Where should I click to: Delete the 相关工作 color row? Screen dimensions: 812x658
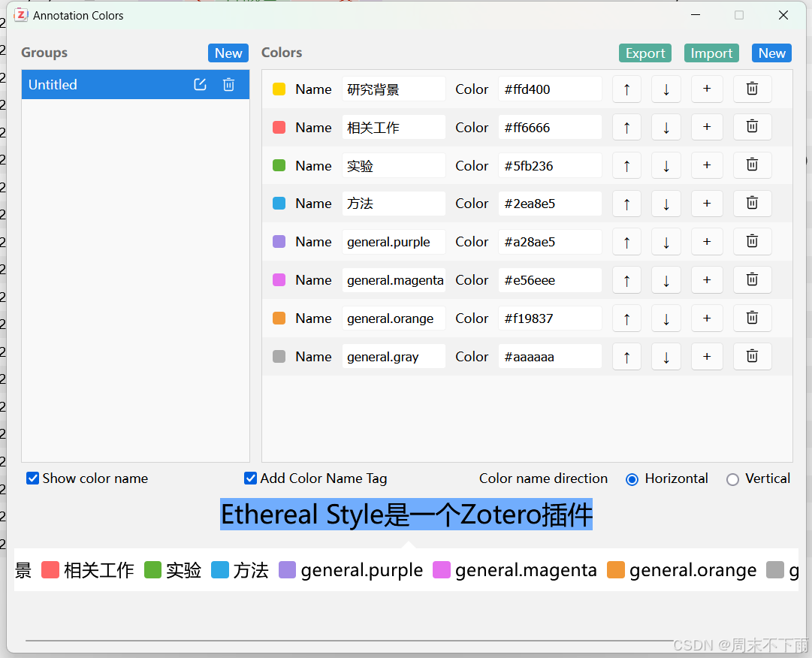753,128
